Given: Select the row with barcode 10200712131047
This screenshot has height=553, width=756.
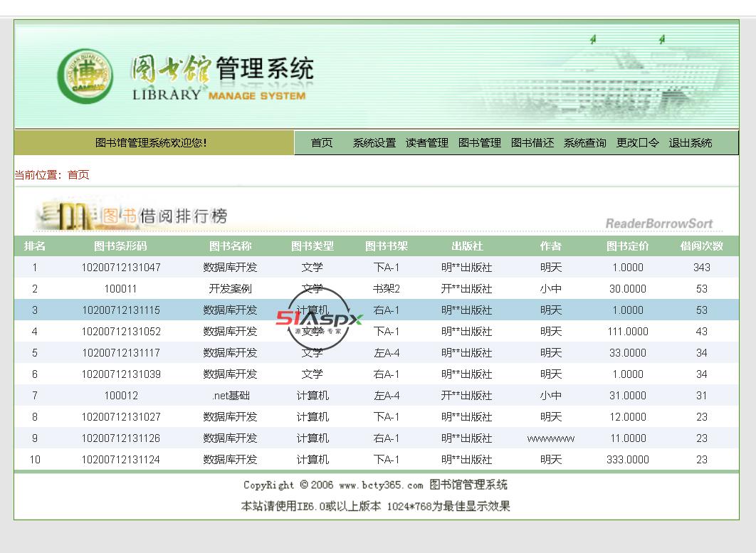Looking at the screenshot, I should [x=120, y=268].
